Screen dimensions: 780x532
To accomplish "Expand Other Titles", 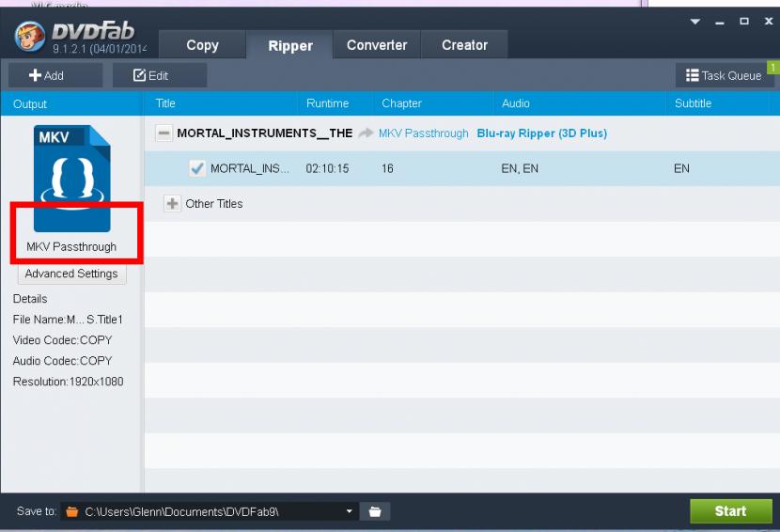I will tap(172, 204).
